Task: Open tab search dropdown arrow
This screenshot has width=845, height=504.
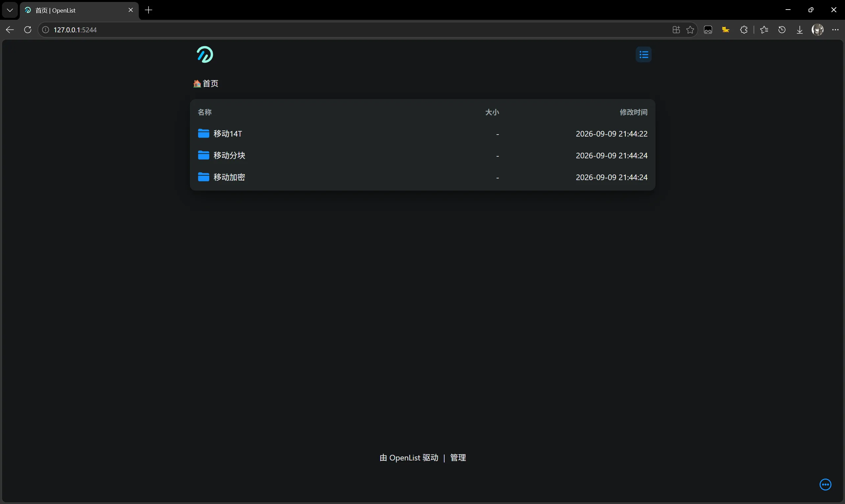Action: tap(10, 10)
